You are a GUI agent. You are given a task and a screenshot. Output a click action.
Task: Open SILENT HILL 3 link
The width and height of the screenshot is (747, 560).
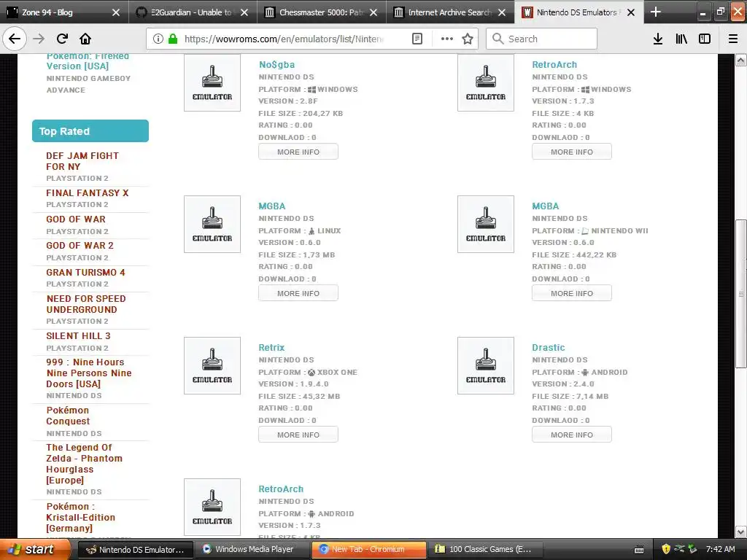point(78,335)
